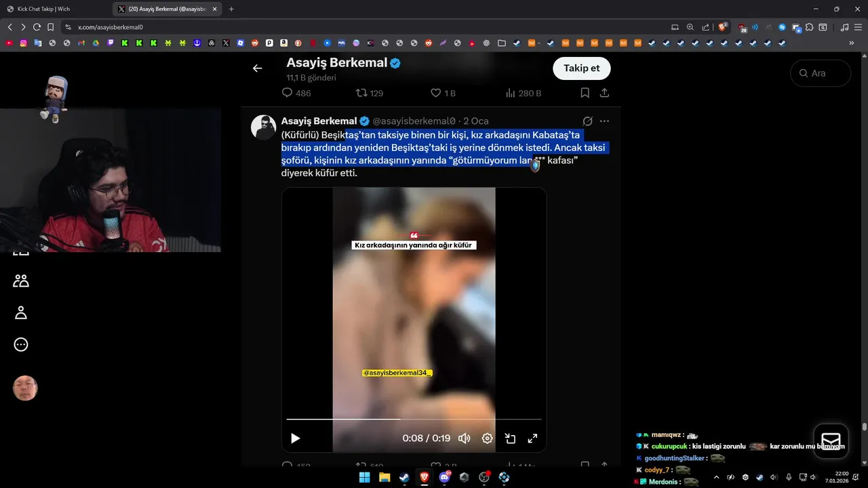
Task: Open the Roblox bookmark
Action: (x=241, y=43)
